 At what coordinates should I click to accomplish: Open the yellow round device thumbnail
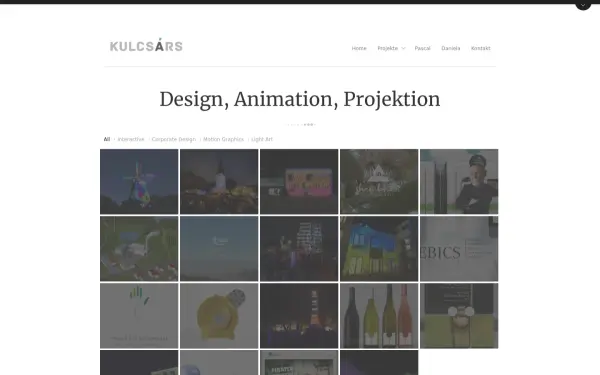pyautogui.click(x=219, y=316)
